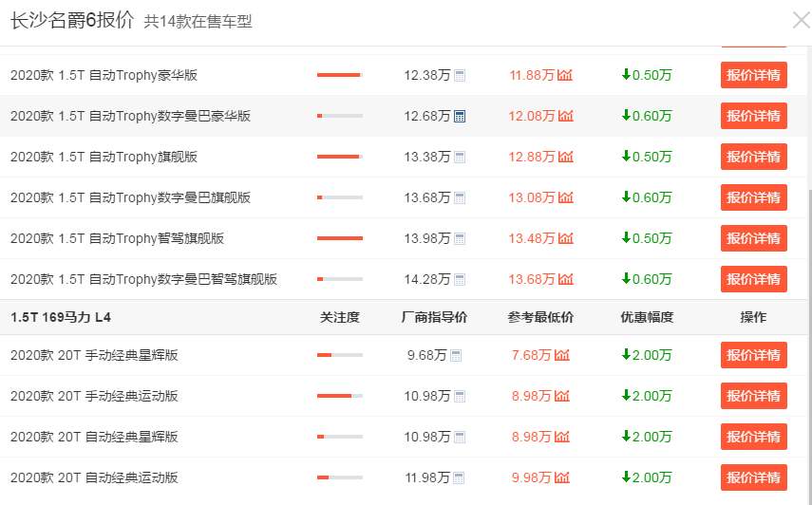Click attention bar of Trophy豪华版 row
The width and height of the screenshot is (812, 505).
pos(340,75)
